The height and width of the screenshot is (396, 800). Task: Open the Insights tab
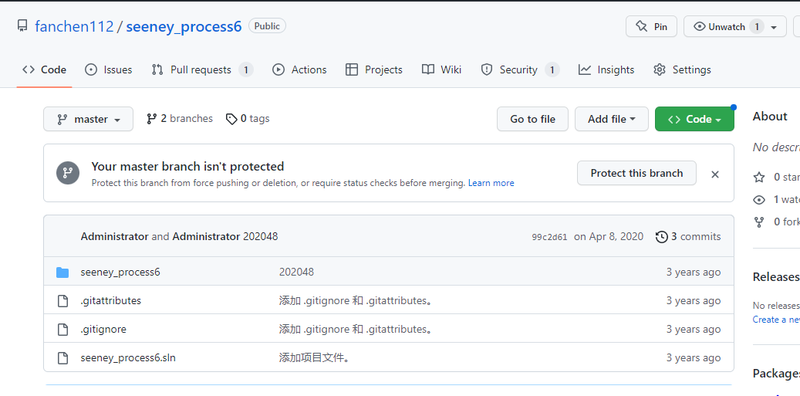point(606,70)
